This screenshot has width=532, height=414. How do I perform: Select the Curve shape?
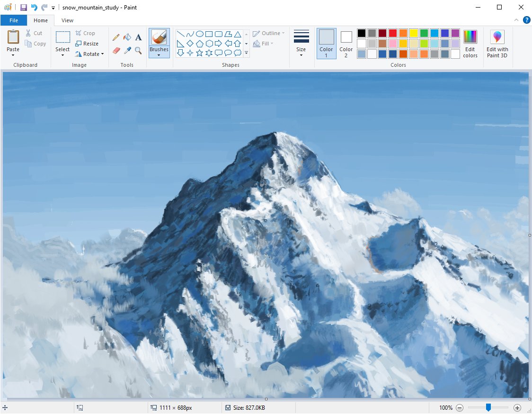190,34
